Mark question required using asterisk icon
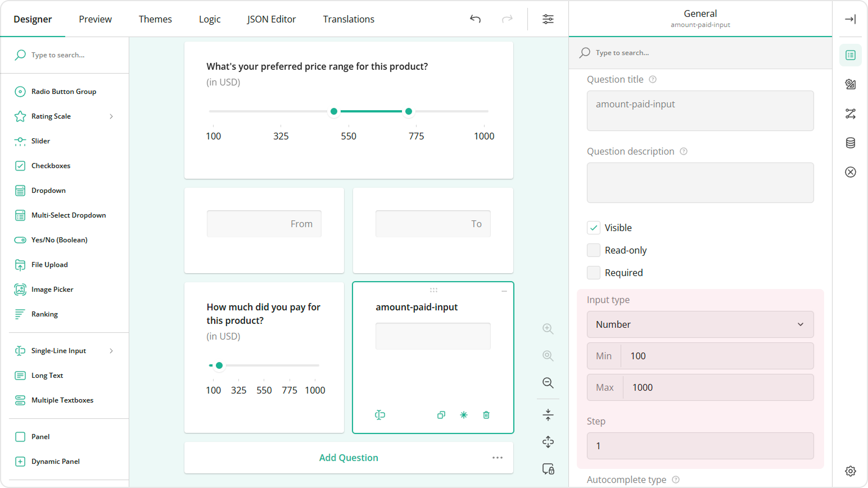 [x=464, y=415]
